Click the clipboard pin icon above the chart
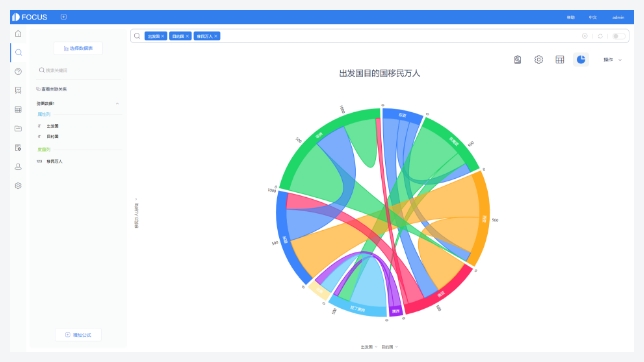The image size is (644, 362). 518,60
